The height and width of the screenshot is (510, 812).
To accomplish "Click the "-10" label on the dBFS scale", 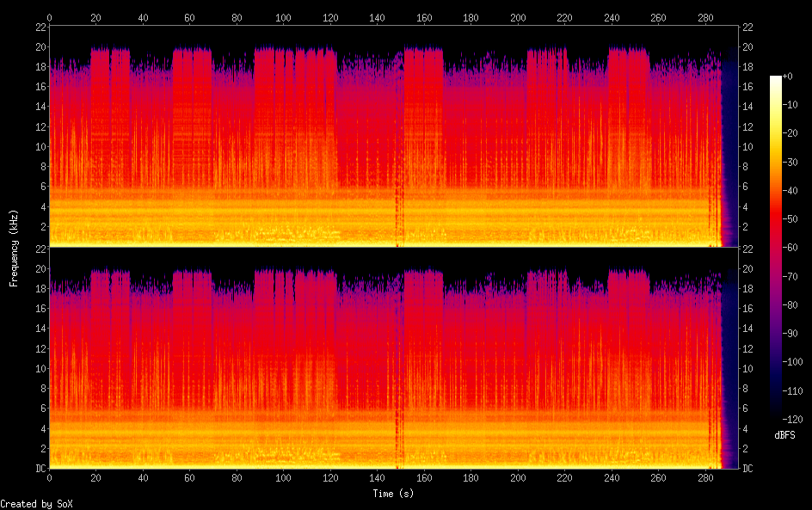I will [x=795, y=108].
